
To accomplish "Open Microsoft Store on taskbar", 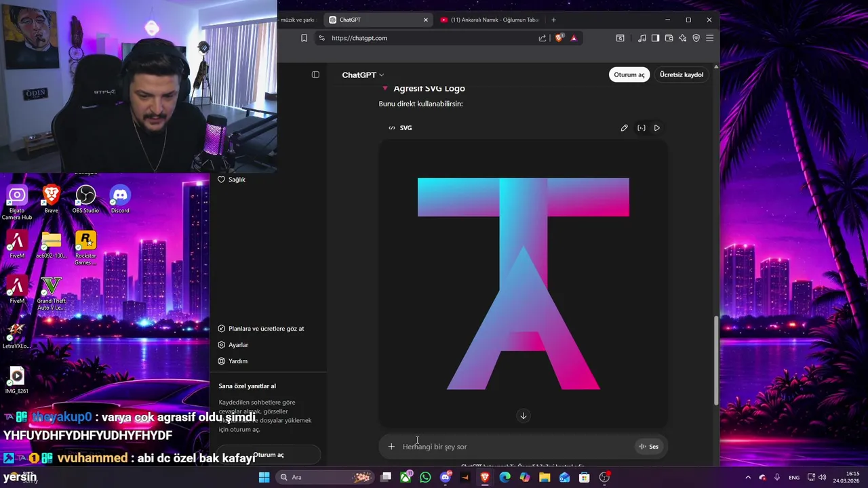I will (x=584, y=477).
